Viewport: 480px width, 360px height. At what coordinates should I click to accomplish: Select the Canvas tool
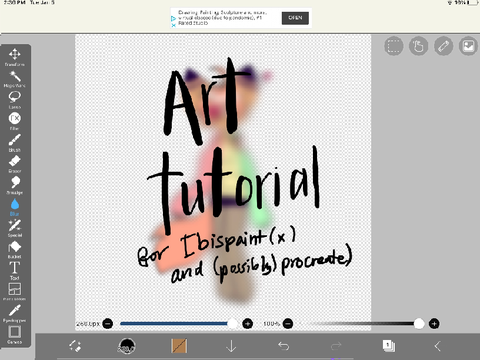pyautogui.click(x=15, y=335)
